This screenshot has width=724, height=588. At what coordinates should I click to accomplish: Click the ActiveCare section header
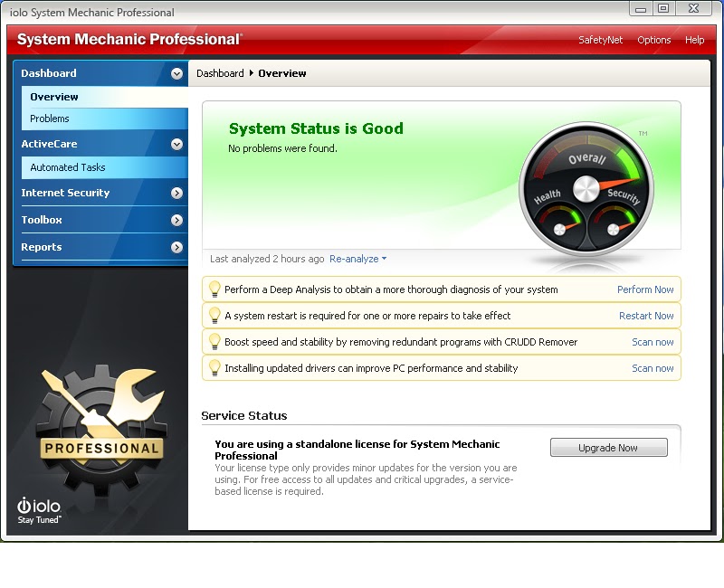[x=100, y=144]
